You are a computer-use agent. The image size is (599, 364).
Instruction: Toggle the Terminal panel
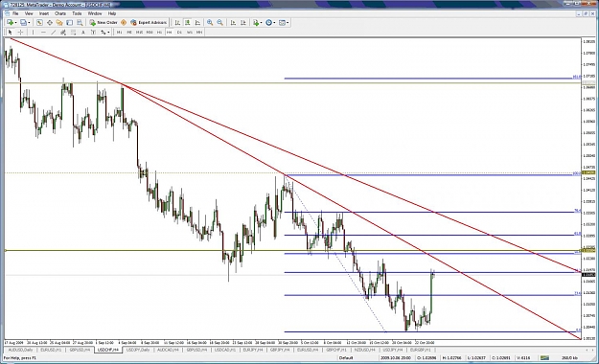(x=69, y=23)
